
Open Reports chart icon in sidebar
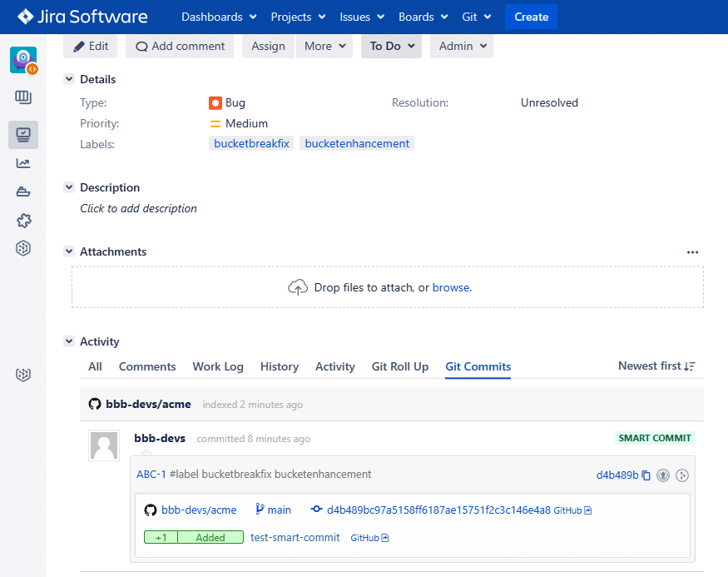[x=23, y=163]
